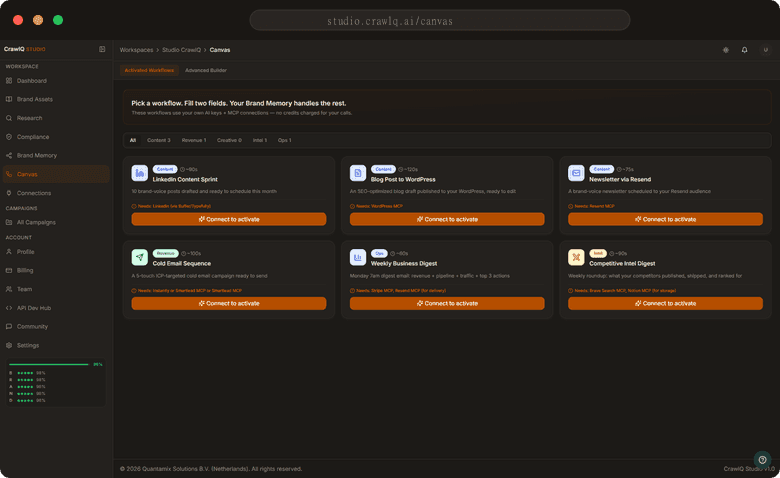Image resolution: width=780 pixels, height=478 pixels.
Task: Switch to the Advanced Builder tab
Action: [x=206, y=70]
